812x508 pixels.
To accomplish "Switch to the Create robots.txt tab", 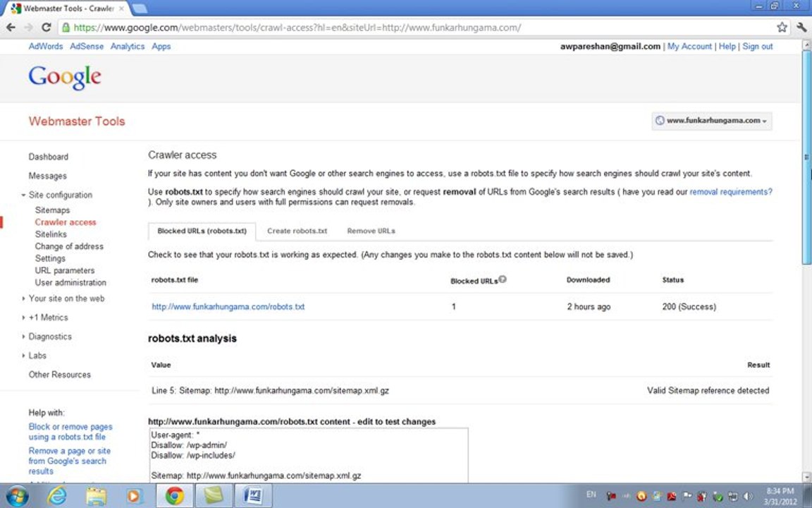I will pos(297,231).
